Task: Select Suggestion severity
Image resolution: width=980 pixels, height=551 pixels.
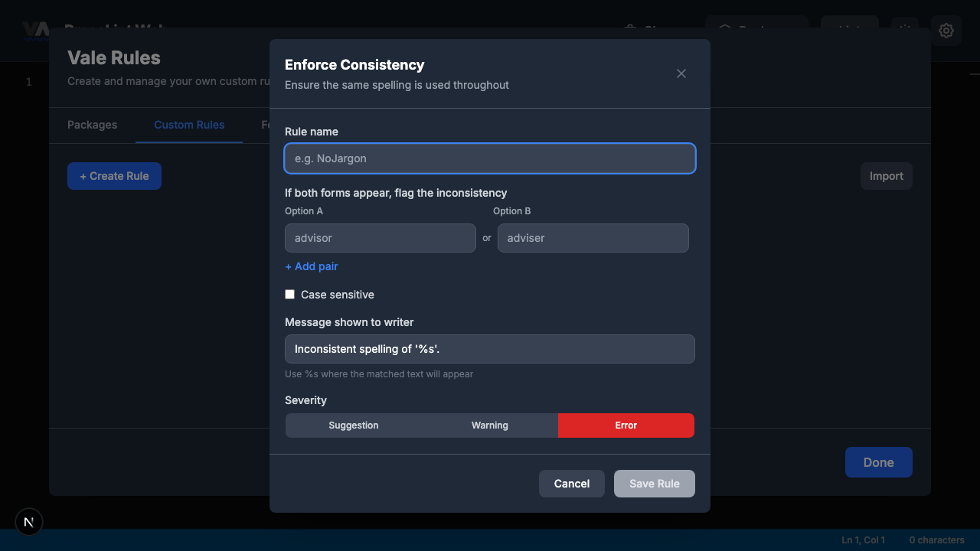Action: pyautogui.click(x=353, y=425)
